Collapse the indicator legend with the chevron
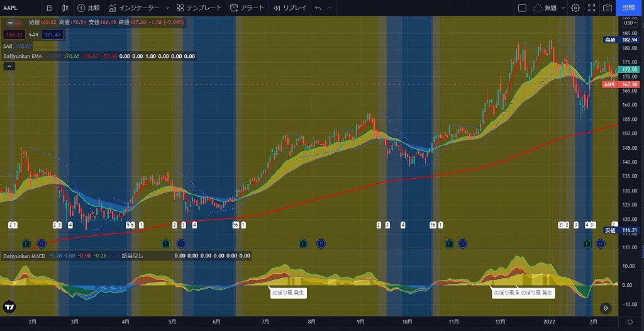The height and width of the screenshot is (331, 644). point(9,66)
